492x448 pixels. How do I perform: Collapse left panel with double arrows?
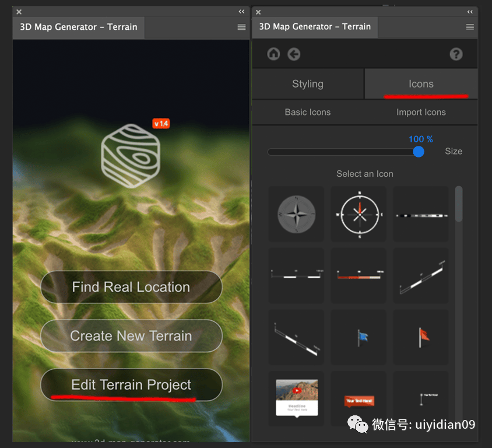click(x=241, y=12)
